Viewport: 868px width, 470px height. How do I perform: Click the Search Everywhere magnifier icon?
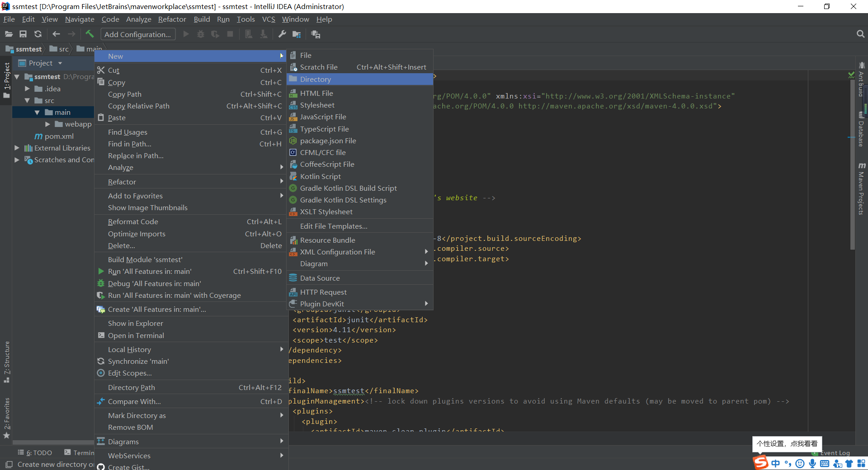tap(860, 34)
